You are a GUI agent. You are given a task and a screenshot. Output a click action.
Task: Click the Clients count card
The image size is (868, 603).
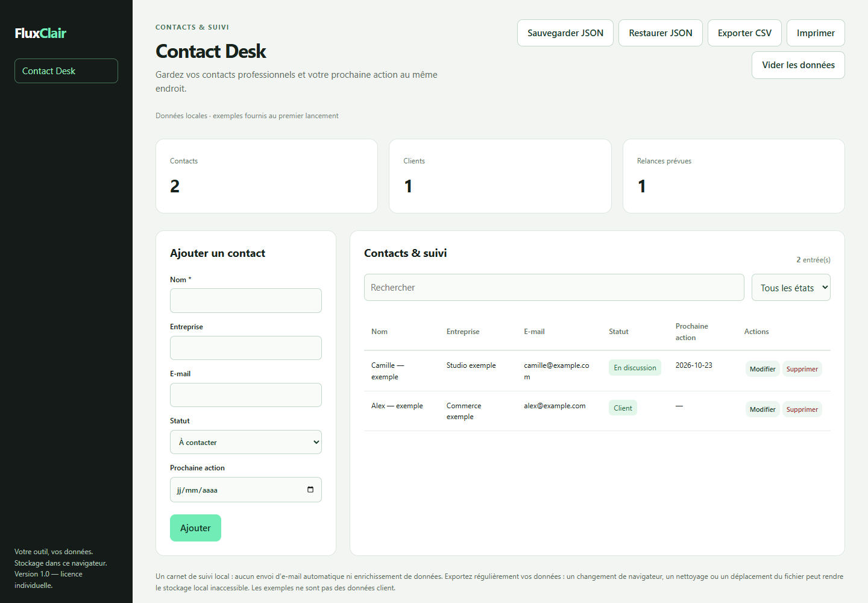[500, 176]
